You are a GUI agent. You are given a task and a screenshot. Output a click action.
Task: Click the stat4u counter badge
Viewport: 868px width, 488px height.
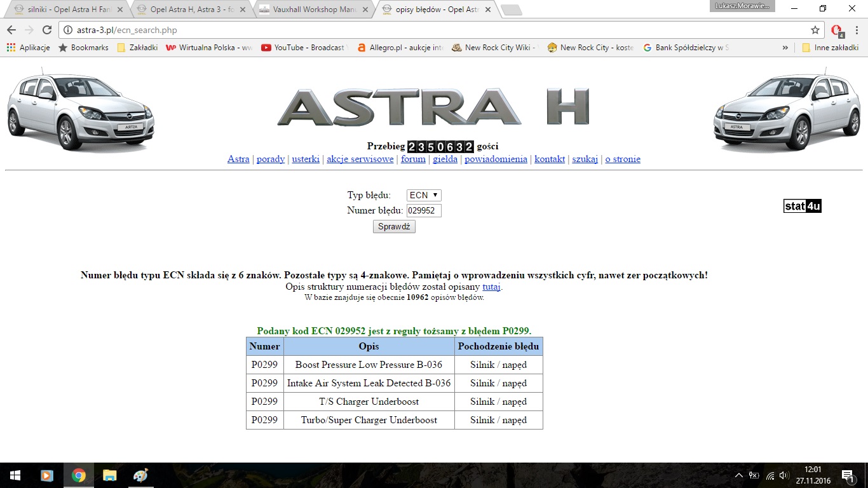tap(802, 206)
